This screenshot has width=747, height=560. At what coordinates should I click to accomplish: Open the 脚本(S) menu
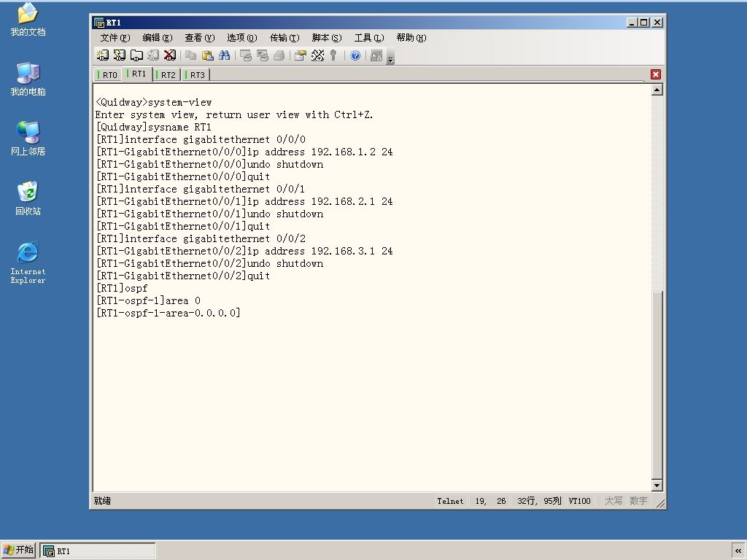pyautogui.click(x=326, y=38)
